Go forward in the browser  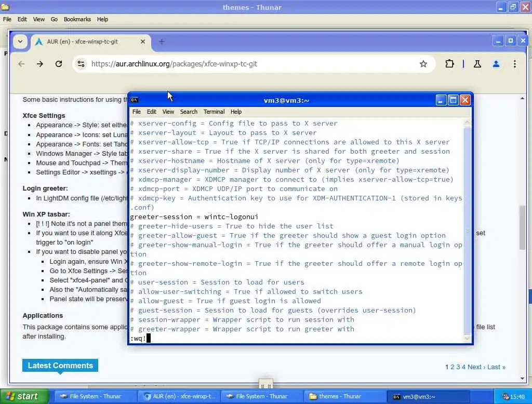[39, 64]
